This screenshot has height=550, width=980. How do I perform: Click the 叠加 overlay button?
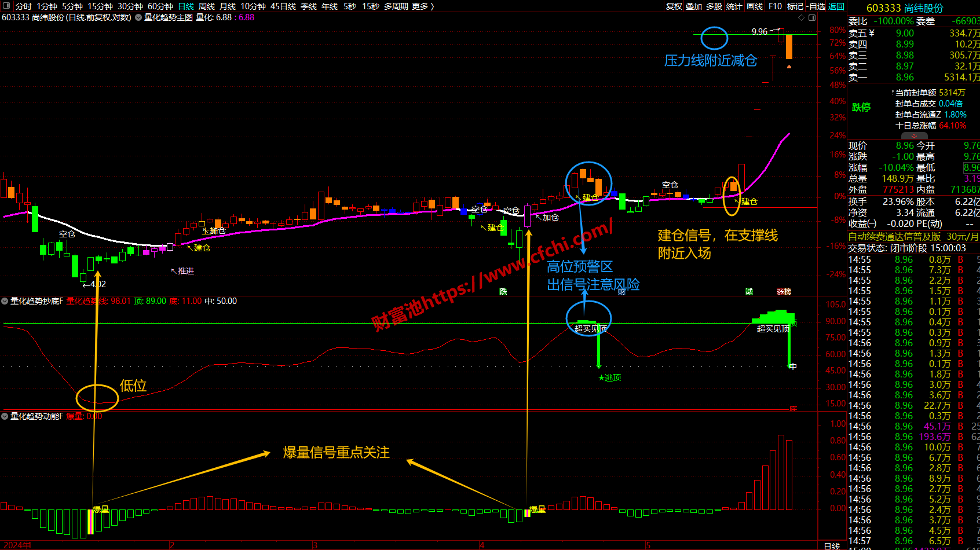coord(694,6)
